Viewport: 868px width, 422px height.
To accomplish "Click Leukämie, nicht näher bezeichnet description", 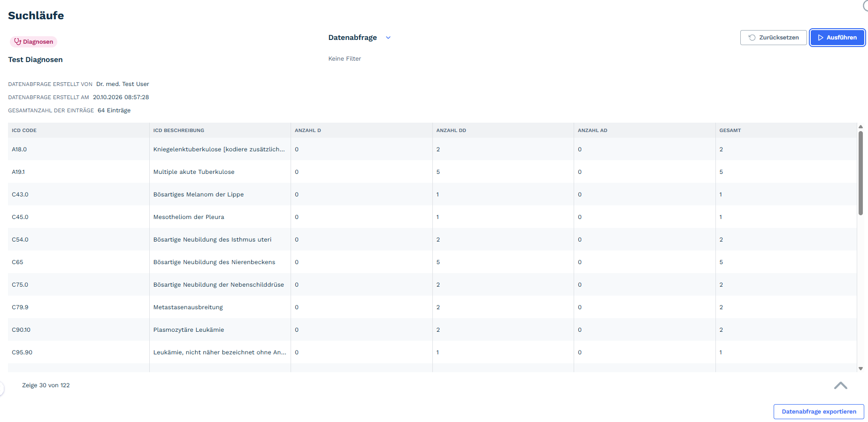I will click(220, 352).
